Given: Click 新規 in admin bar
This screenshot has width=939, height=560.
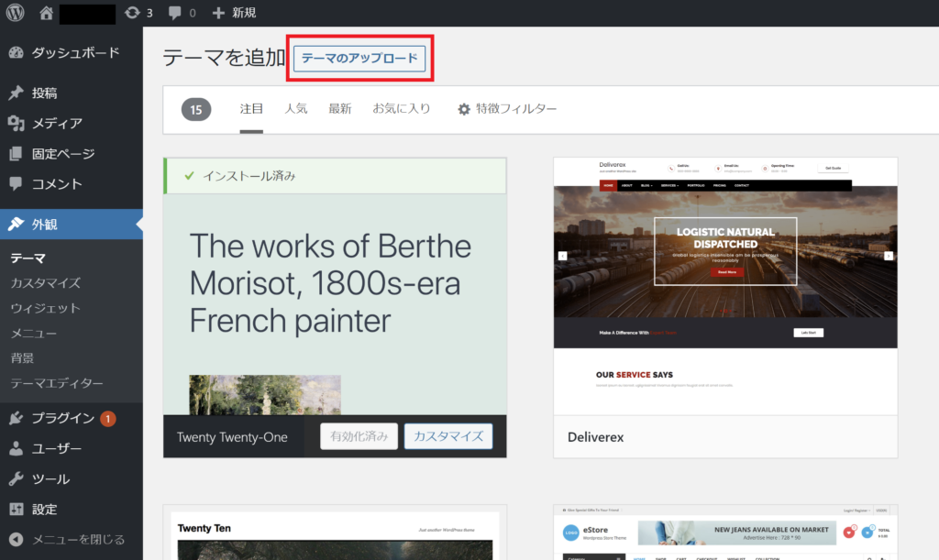Looking at the screenshot, I should click(x=244, y=13).
